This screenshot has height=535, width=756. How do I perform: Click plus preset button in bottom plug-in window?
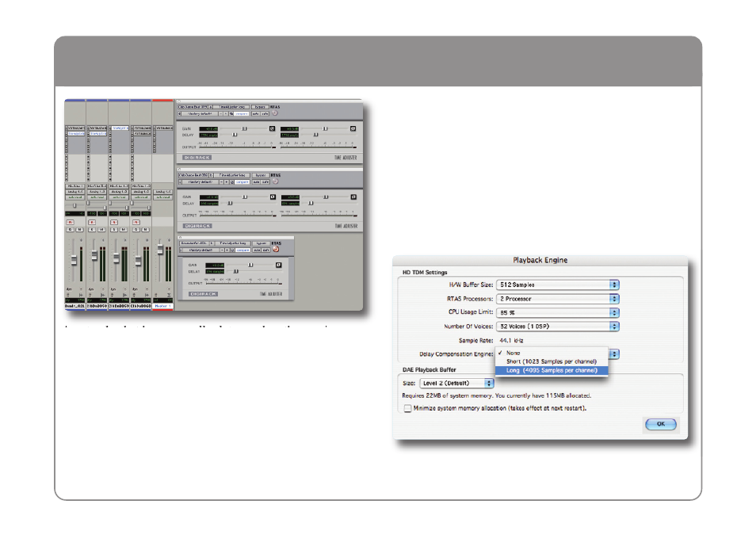[227, 250]
